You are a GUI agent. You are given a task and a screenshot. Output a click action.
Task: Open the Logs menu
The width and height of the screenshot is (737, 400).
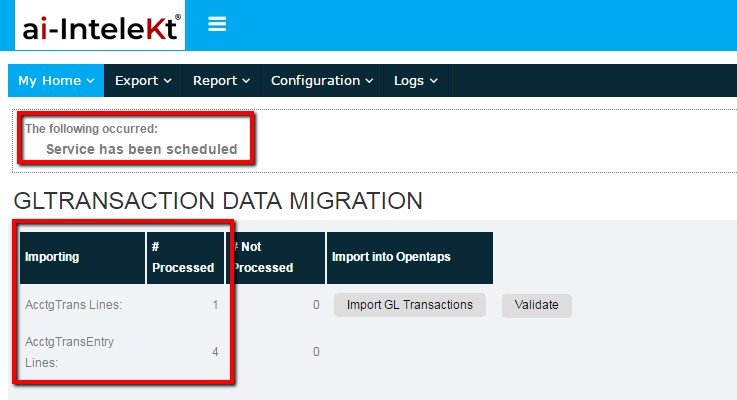(x=416, y=81)
